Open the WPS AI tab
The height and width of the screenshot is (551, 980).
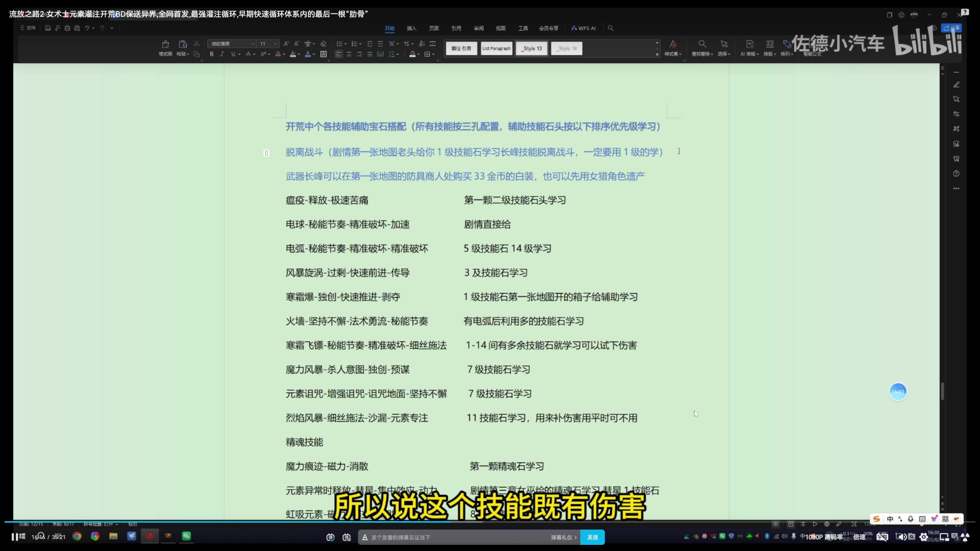[x=583, y=28]
